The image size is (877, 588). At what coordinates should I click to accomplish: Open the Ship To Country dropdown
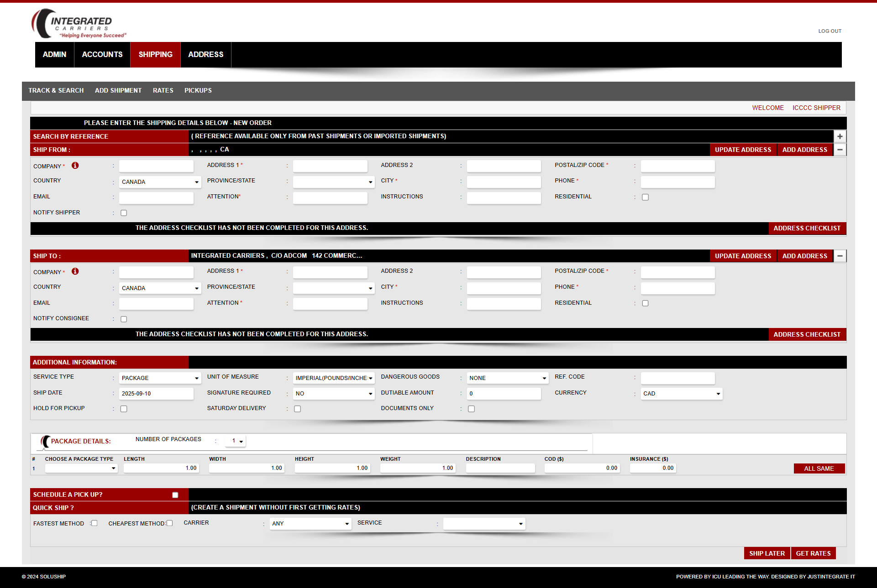pyautogui.click(x=160, y=288)
